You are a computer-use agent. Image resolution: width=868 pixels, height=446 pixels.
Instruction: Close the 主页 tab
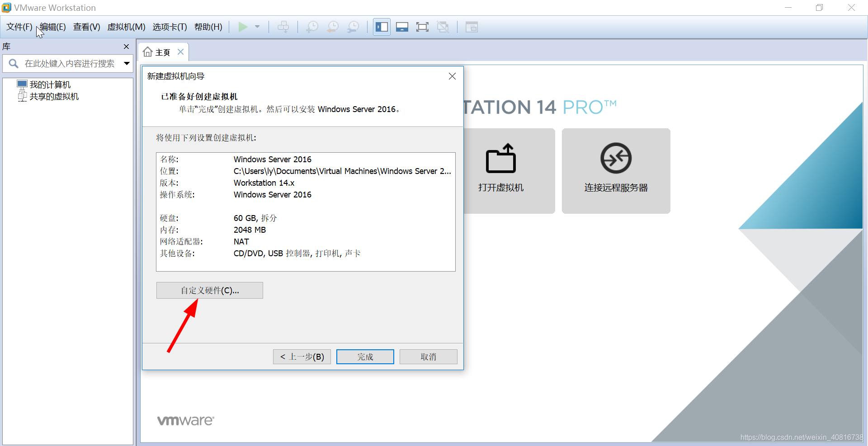[180, 52]
